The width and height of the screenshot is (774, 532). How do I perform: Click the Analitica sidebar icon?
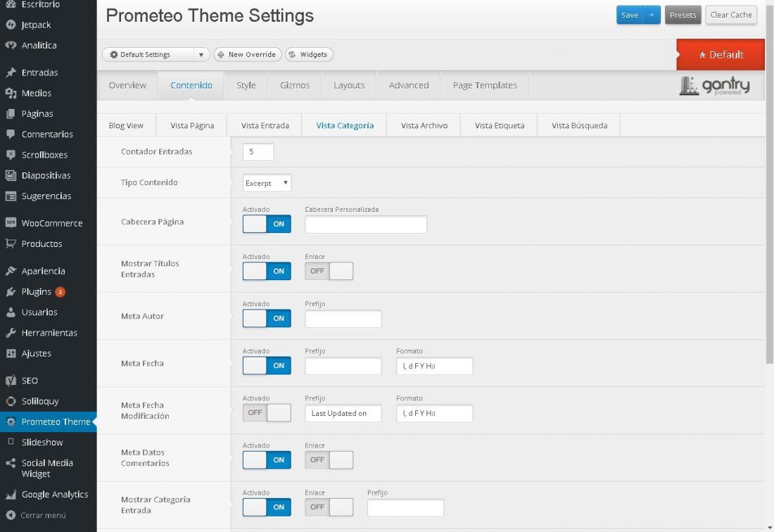[x=11, y=46]
